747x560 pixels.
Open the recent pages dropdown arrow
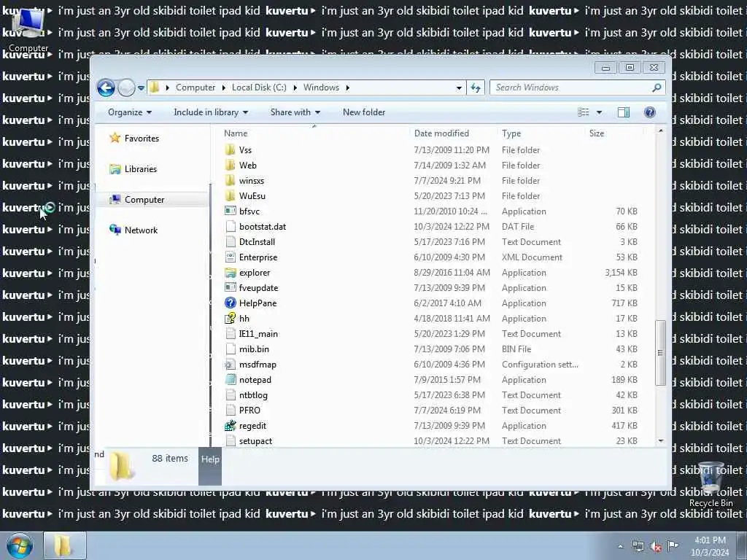pyautogui.click(x=141, y=88)
